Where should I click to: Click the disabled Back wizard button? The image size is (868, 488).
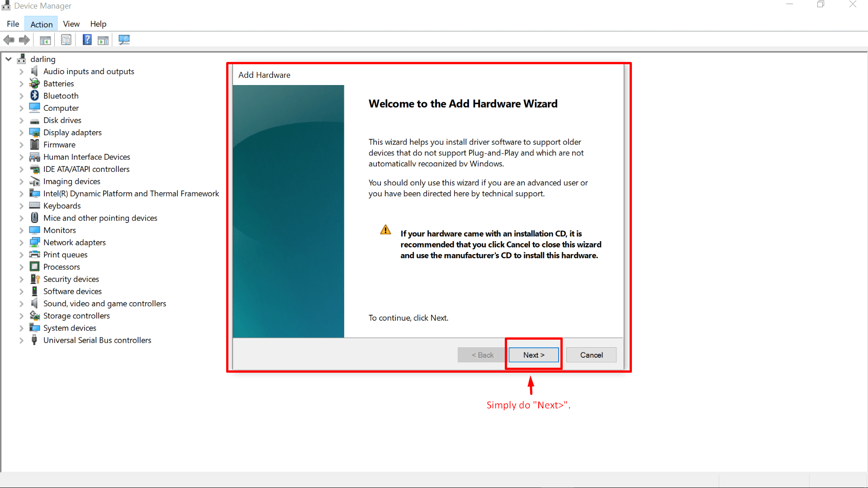coord(482,355)
